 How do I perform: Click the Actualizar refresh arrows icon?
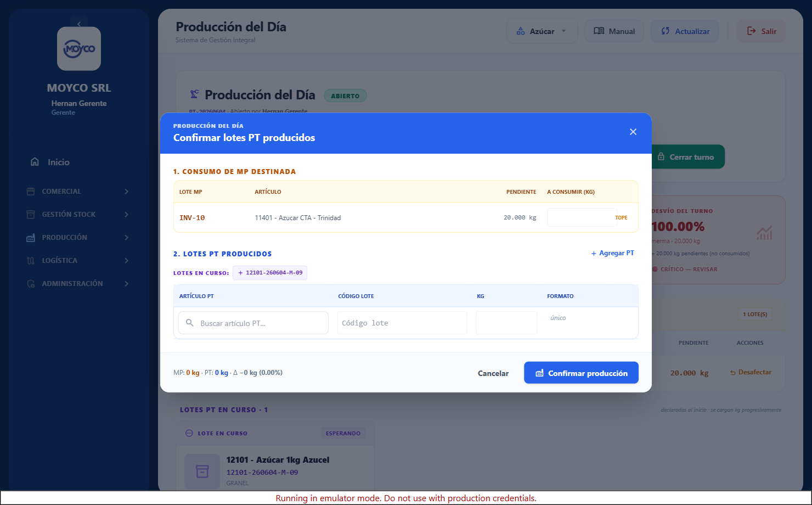666,31
